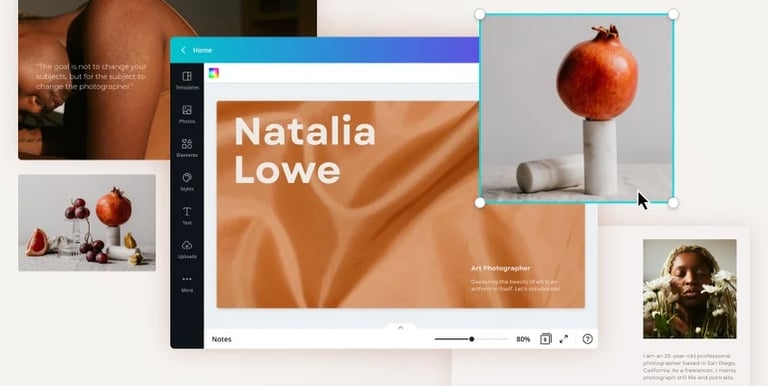This screenshot has width=768, height=386.
Task: Click the 80% zoom level value
Action: 523,339
